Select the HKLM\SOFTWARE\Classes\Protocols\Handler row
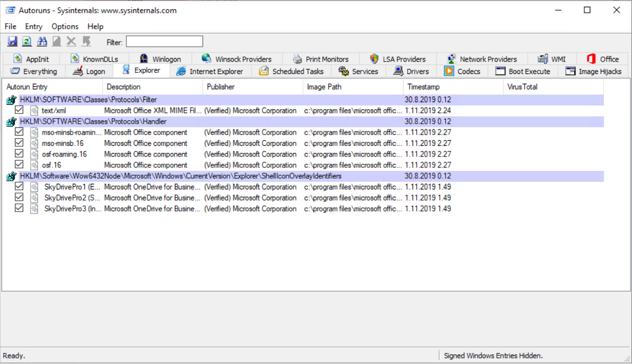The width and height of the screenshot is (632, 364). pyautogui.click(x=303, y=122)
